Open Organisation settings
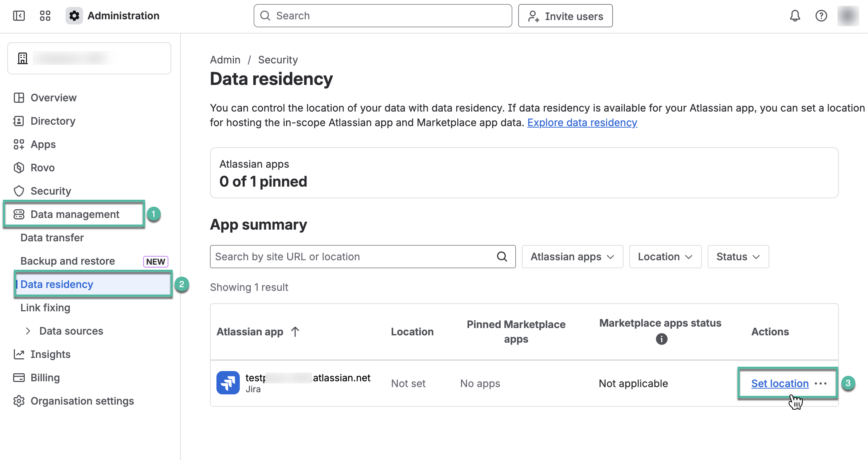 82,401
